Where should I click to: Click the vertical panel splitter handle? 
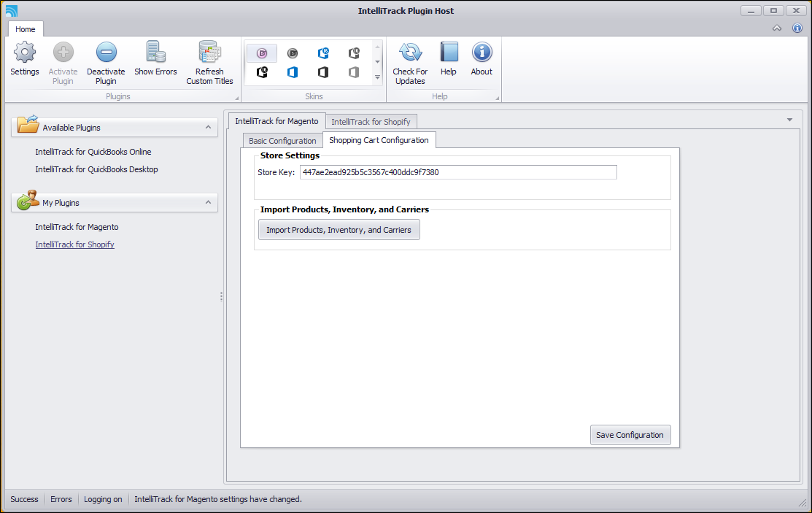(x=221, y=296)
